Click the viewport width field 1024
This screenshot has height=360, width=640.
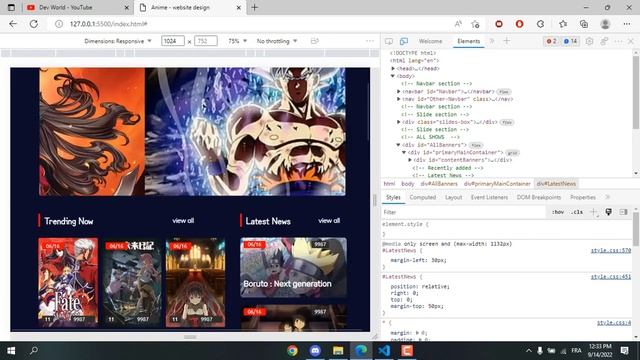tap(173, 41)
